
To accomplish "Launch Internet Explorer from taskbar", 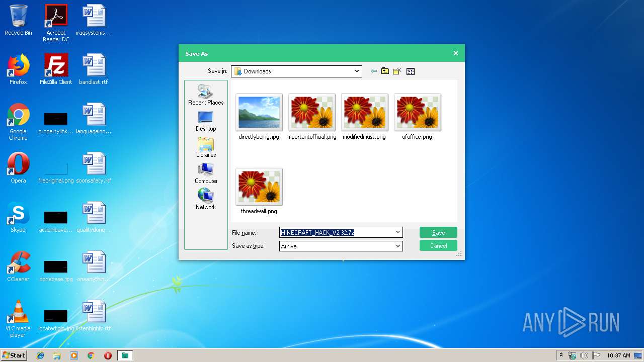I will (x=40, y=355).
